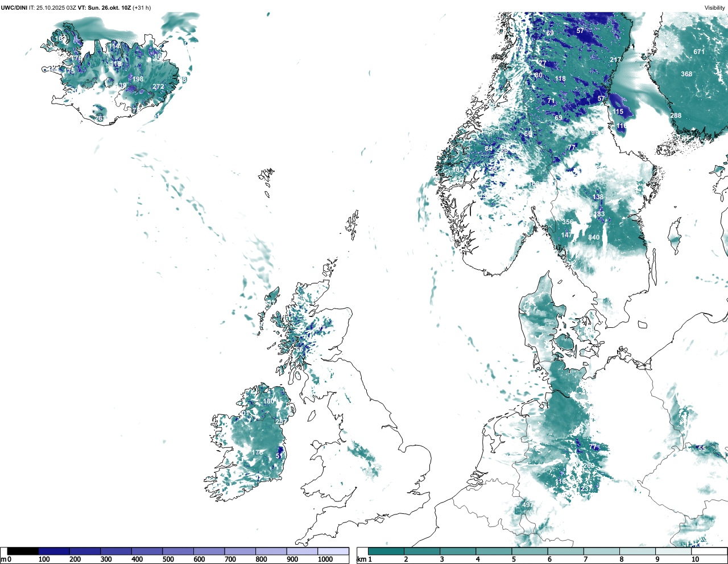Image resolution: width=728 pixels, height=564 pixels.
Task: Click the 500–600 m purple legend swatch
Action: click(x=178, y=551)
